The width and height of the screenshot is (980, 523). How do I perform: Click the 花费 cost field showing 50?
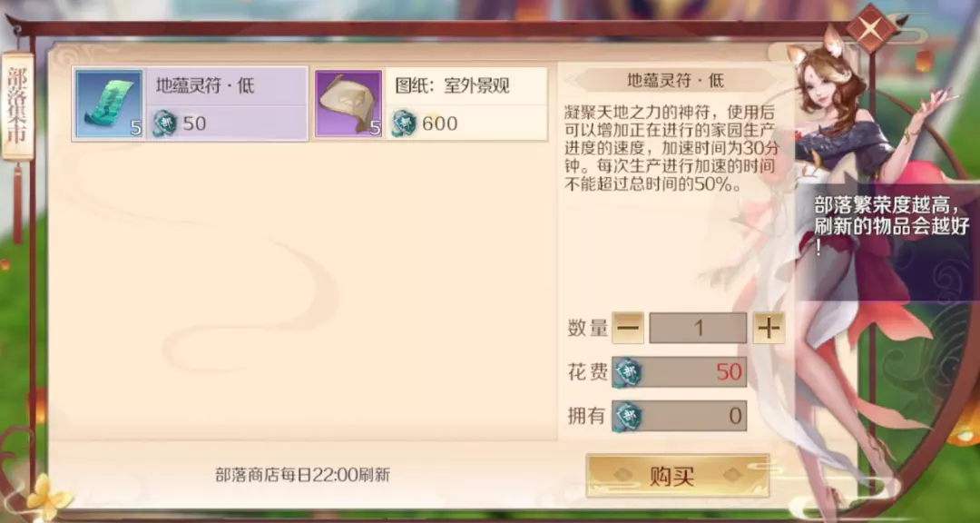click(x=680, y=372)
